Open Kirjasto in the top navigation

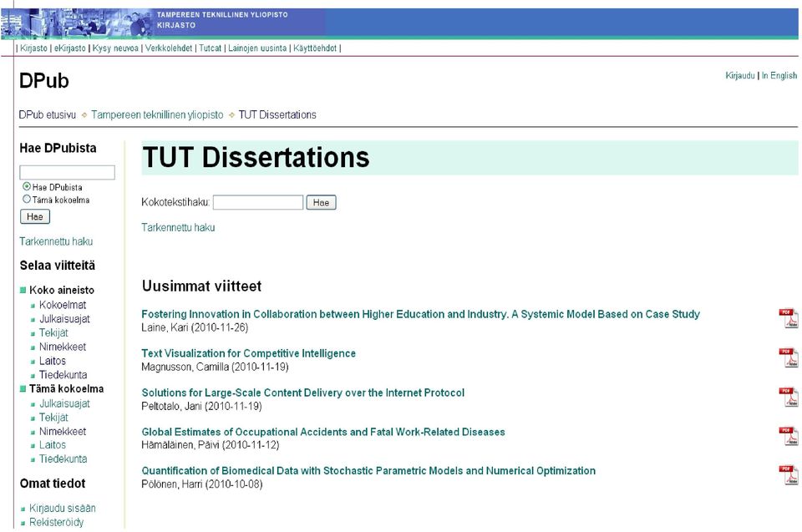pos(33,48)
